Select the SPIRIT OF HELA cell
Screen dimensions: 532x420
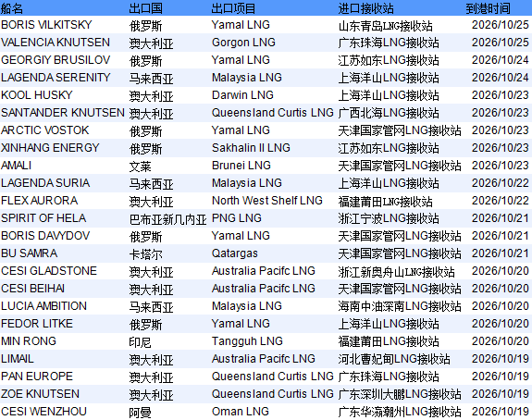click(x=43, y=218)
